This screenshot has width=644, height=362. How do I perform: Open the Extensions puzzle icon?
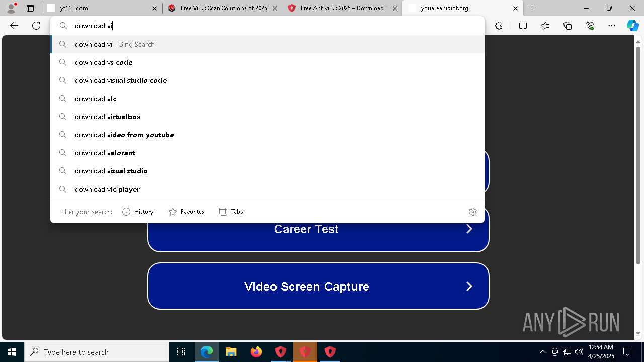[499, 26]
